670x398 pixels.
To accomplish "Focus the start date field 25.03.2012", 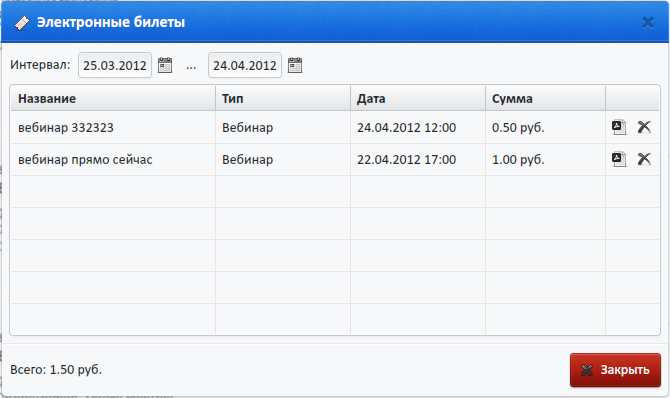I will coord(115,65).
